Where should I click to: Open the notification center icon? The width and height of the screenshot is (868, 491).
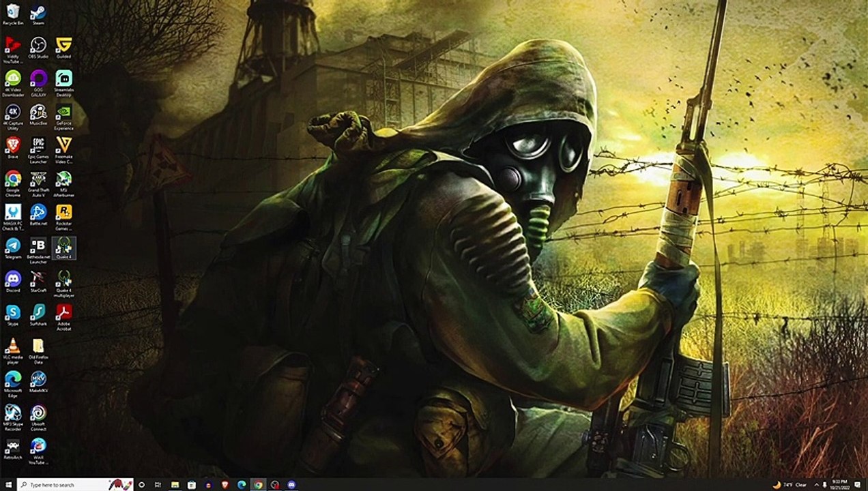[858, 485]
